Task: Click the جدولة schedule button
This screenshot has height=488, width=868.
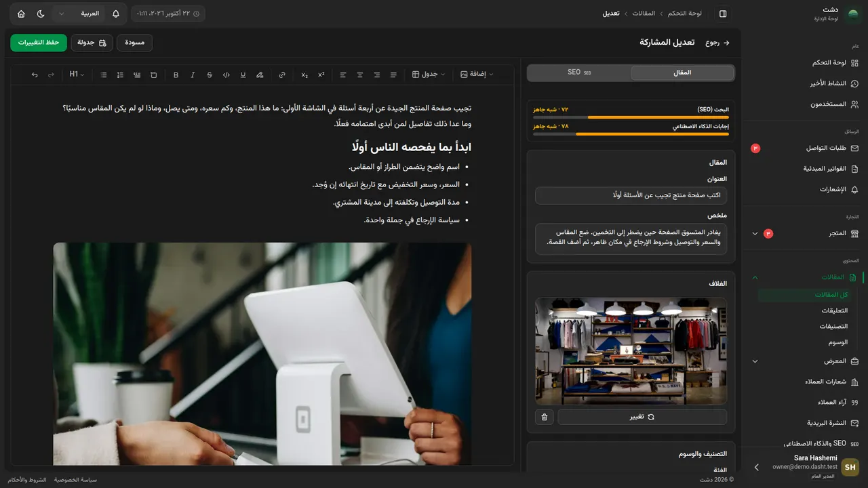Action: pos(92,43)
